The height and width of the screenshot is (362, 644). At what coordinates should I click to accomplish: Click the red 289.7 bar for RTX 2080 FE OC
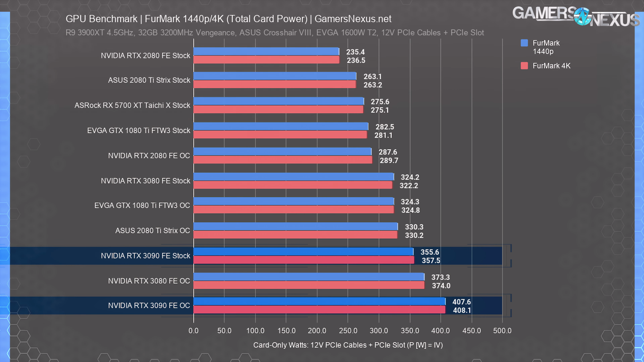coord(282,160)
